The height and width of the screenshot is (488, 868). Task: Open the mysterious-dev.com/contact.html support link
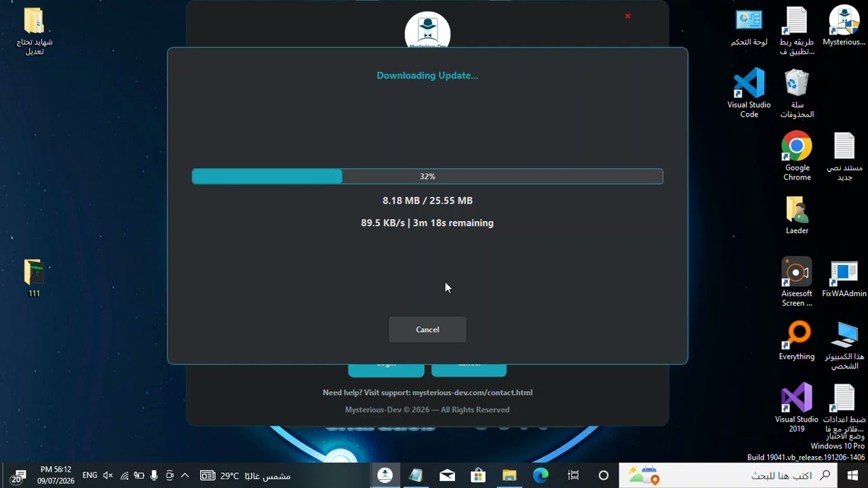coord(472,392)
